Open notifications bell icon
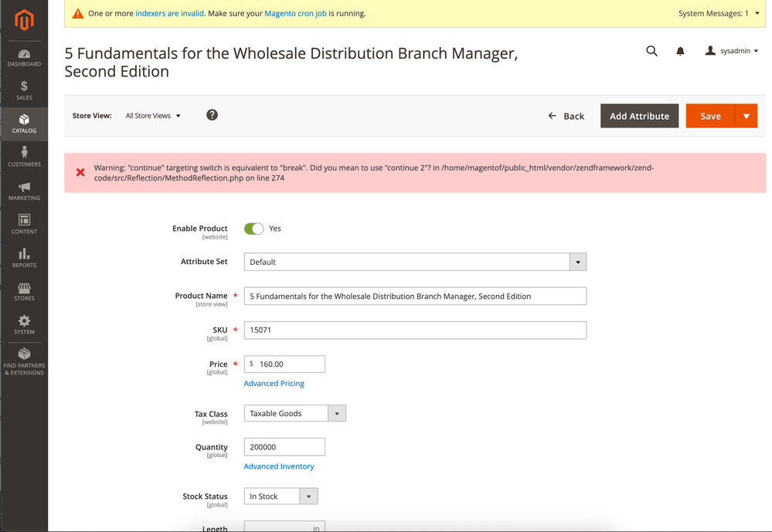This screenshot has height=532, width=772. (x=680, y=51)
